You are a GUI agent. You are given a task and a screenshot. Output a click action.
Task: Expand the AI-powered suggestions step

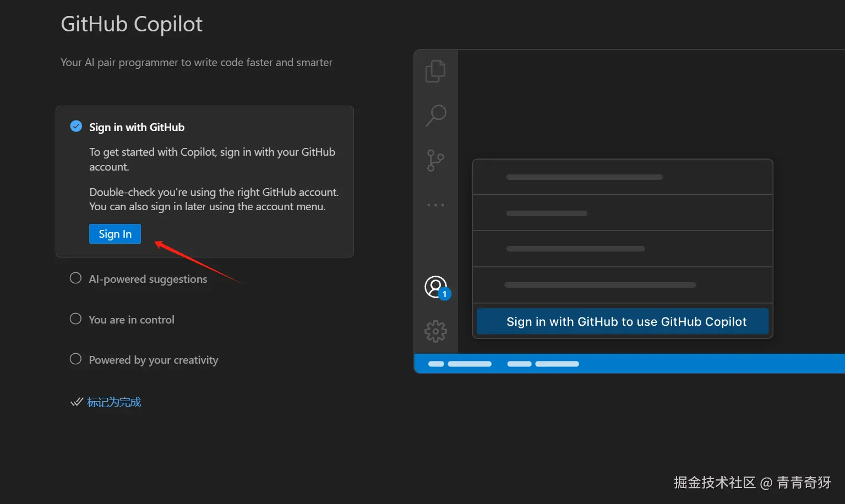click(148, 279)
